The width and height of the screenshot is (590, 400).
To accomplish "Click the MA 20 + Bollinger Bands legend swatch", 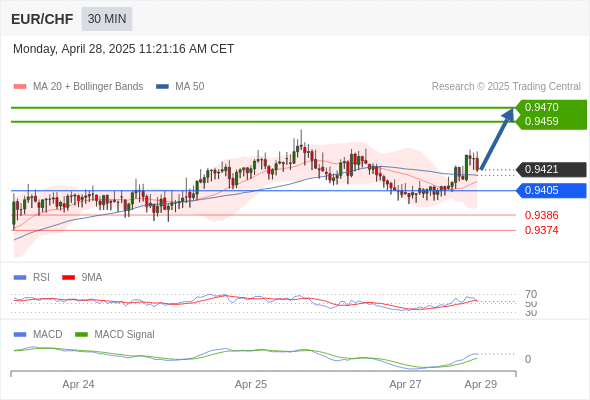I will (x=20, y=87).
